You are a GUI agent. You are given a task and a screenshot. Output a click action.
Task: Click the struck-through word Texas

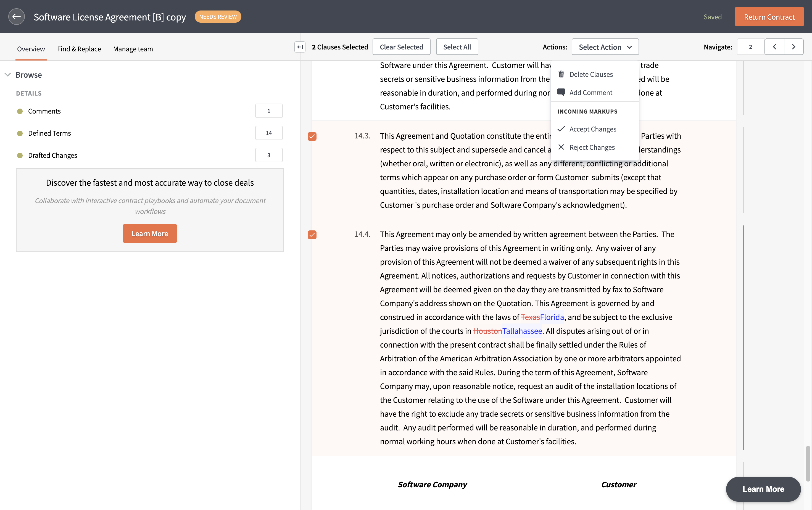(531, 317)
